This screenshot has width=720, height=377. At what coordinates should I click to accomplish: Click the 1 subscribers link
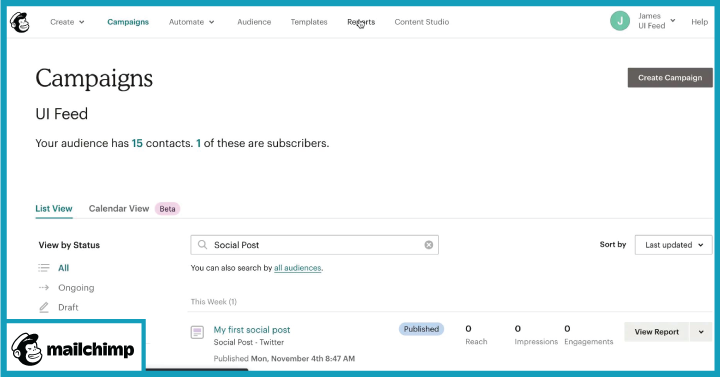[198, 143]
